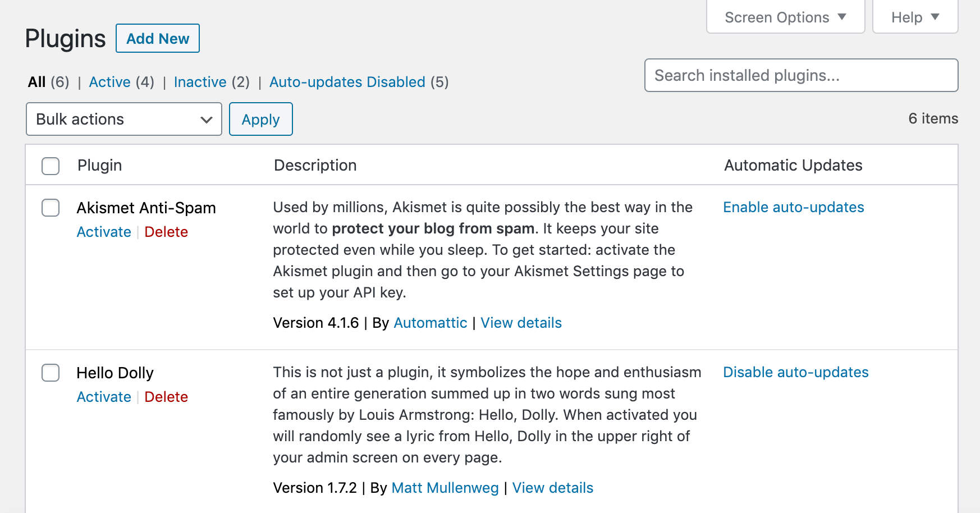980x513 pixels.
Task: Check the select-all plugins checkbox
Action: point(50,166)
